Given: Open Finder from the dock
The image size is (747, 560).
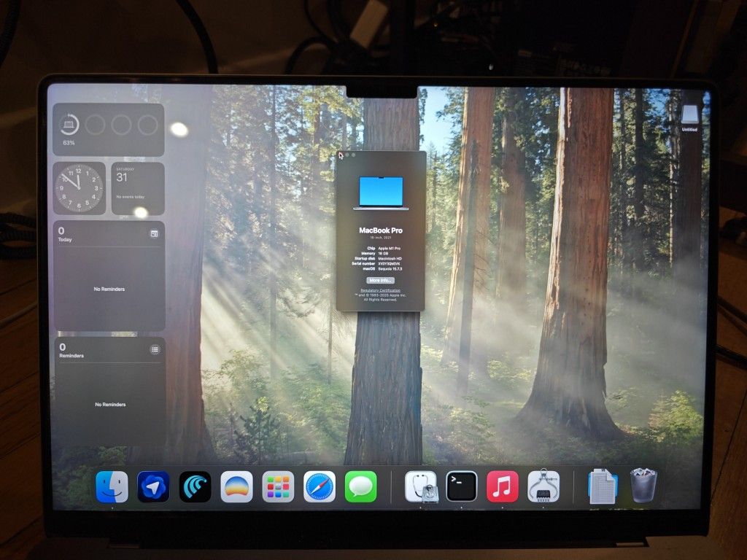Looking at the screenshot, I should [x=112, y=486].
